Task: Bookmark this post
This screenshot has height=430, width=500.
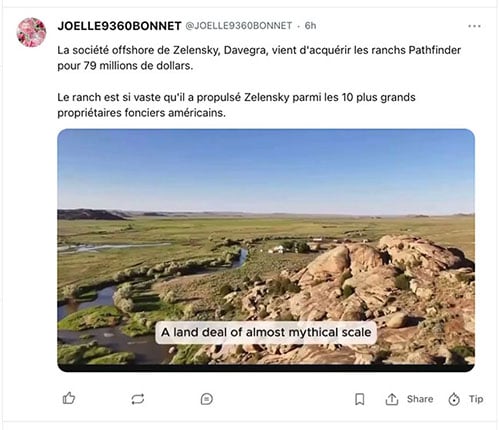Action: pyautogui.click(x=360, y=399)
